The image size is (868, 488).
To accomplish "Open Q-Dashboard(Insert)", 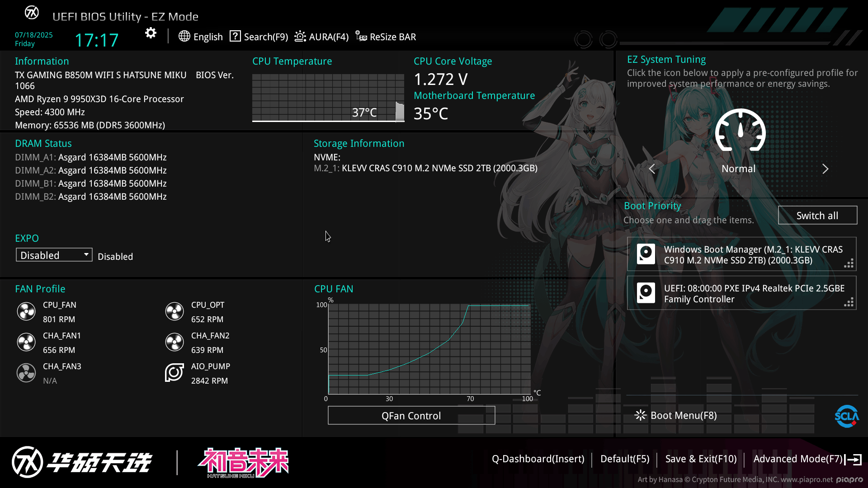I will pos(538,459).
